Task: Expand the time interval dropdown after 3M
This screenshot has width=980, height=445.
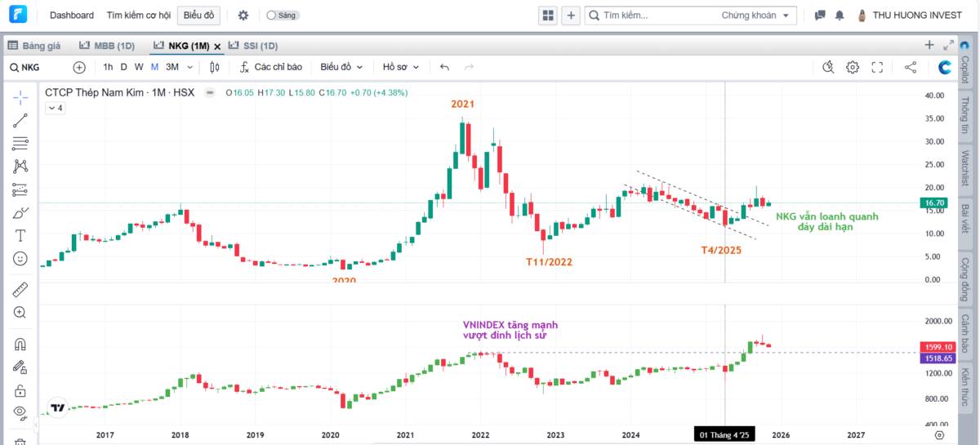Action: [190, 68]
